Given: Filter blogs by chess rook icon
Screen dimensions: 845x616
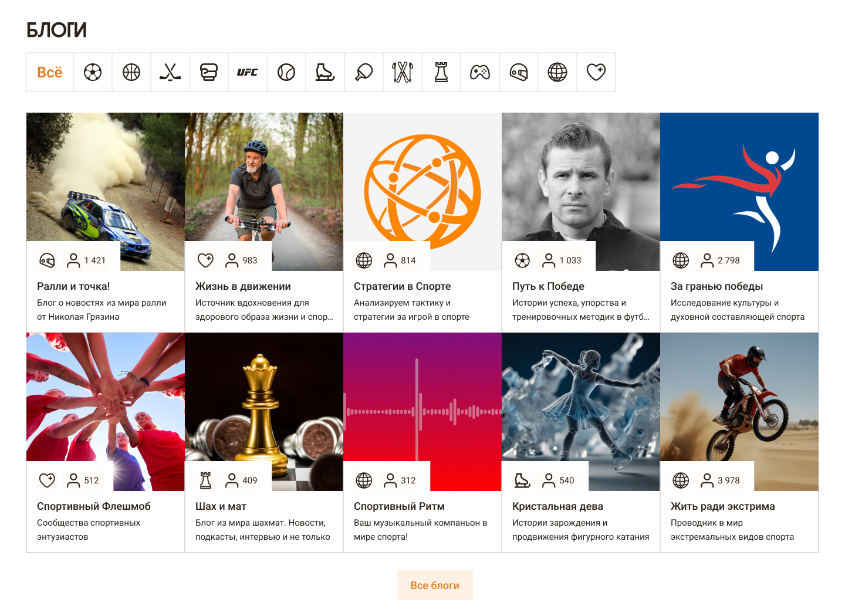Looking at the screenshot, I should [441, 72].
